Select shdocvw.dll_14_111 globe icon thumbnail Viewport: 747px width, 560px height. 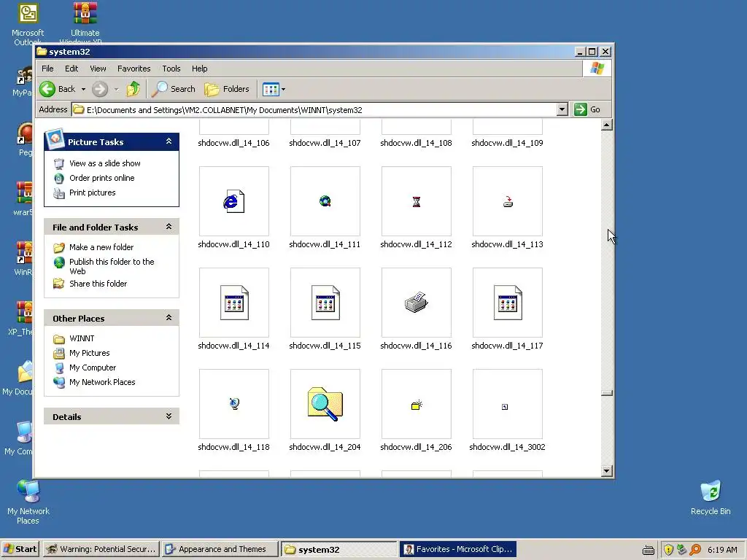[x=325, y=201]
